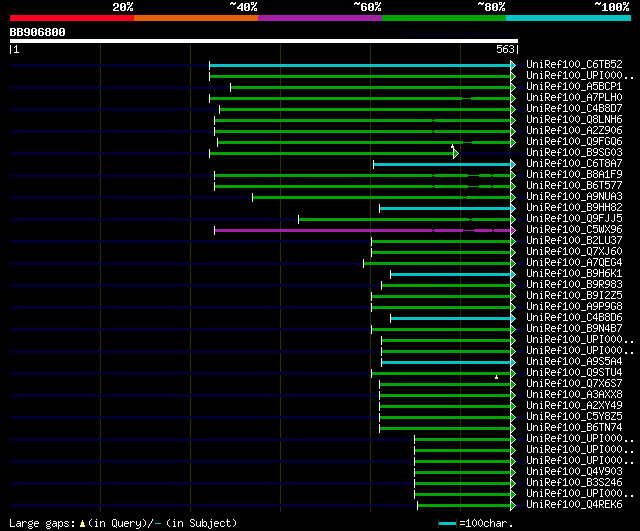Viewport: 640px width, 531px height.
Task: Click the cyan alignment bar for B9HH82
Action: [x=445, y=209]
